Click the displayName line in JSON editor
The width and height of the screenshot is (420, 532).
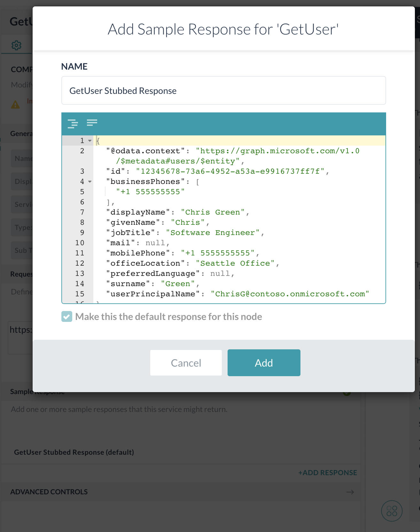[x=178, y=212]
